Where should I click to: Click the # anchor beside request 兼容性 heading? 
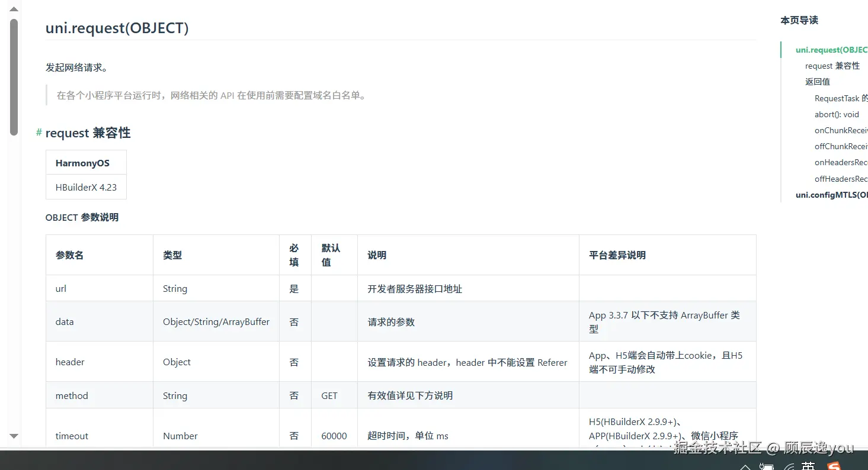tap(39, 133)
